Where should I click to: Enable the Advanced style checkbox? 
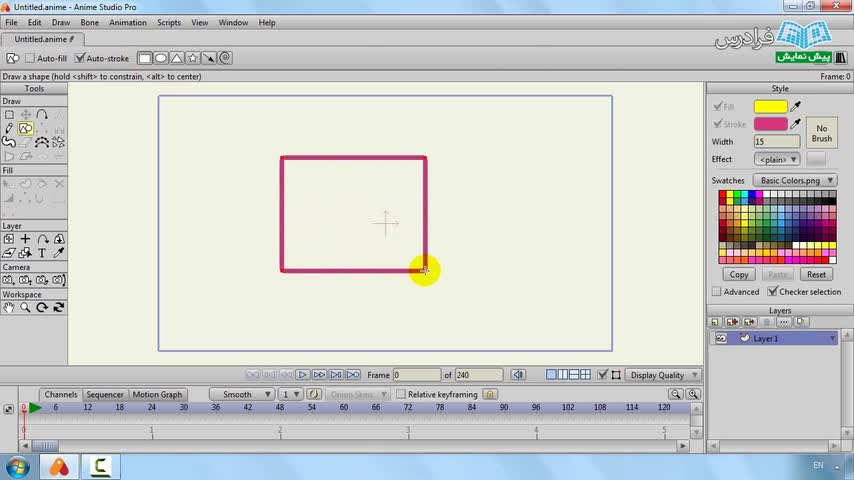(x=717, y=291)
